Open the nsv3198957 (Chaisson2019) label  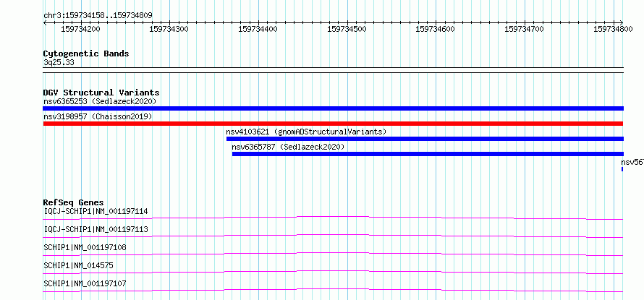(98, 116)
